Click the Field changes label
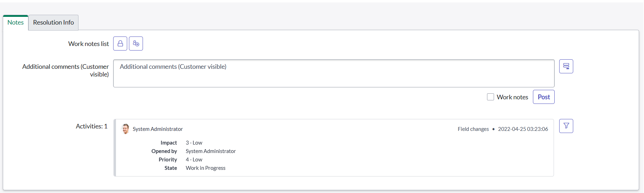644x193 pixels. (x=473, y=129)
